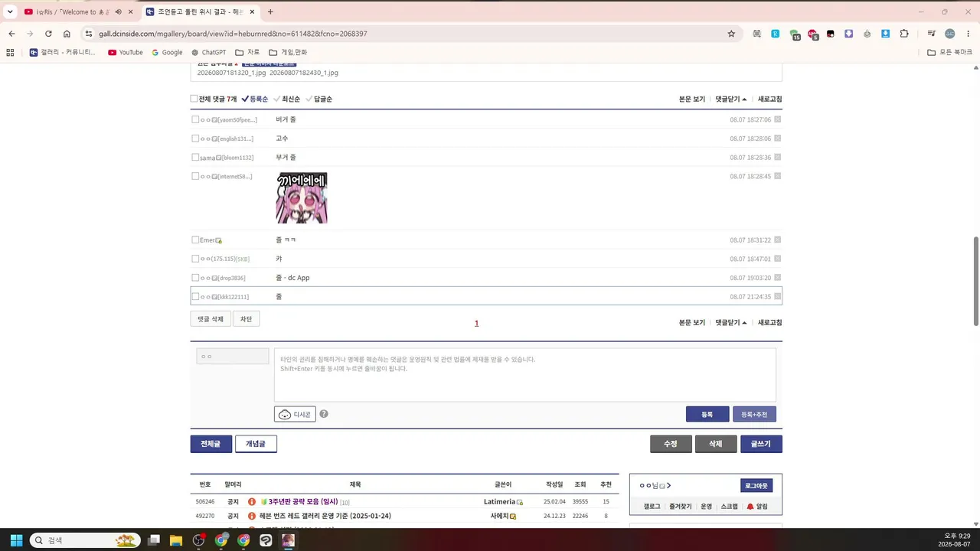Viewport: 980px width, 551px height.
Task: Click inside the comment text area
Action: click(x=524, y=375)
